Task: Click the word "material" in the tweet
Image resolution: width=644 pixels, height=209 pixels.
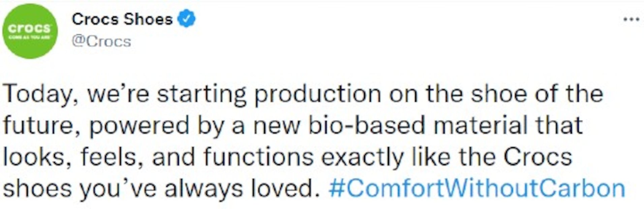Action: coord(480,125)
